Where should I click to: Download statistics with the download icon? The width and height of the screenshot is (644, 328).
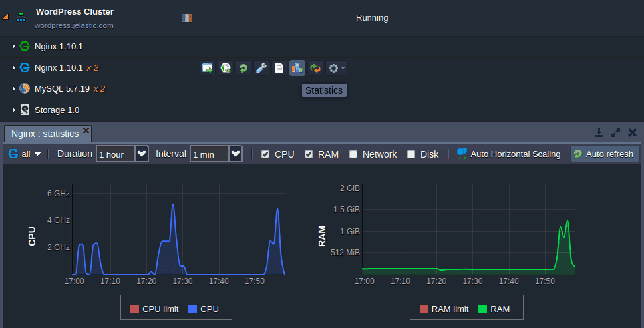599,132
